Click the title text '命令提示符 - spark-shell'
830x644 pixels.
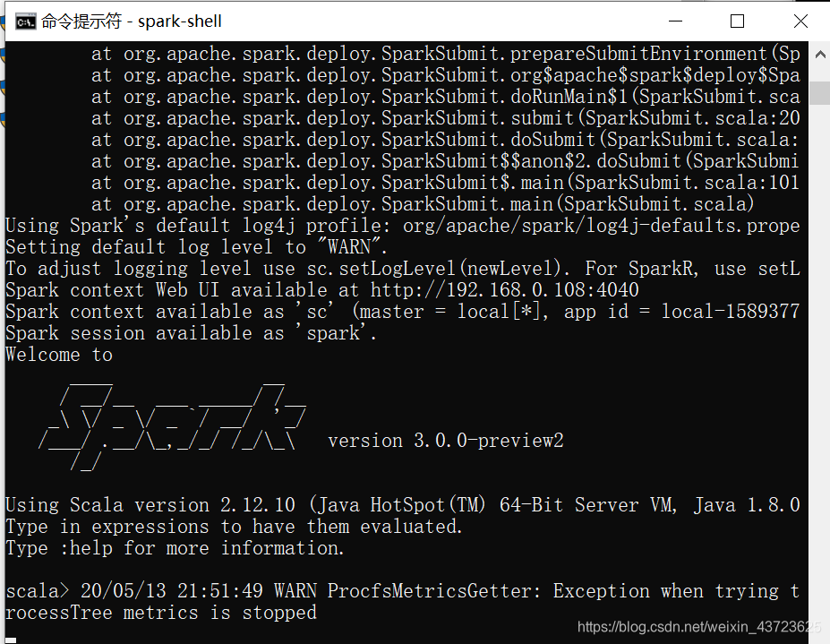pyautogui.click(x=132, y=21)
